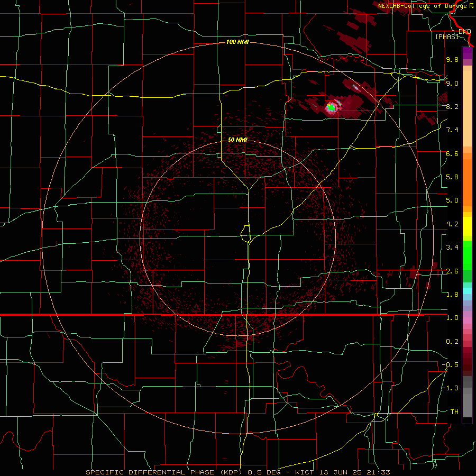Click the DKD product label

(x=465, y=32)
